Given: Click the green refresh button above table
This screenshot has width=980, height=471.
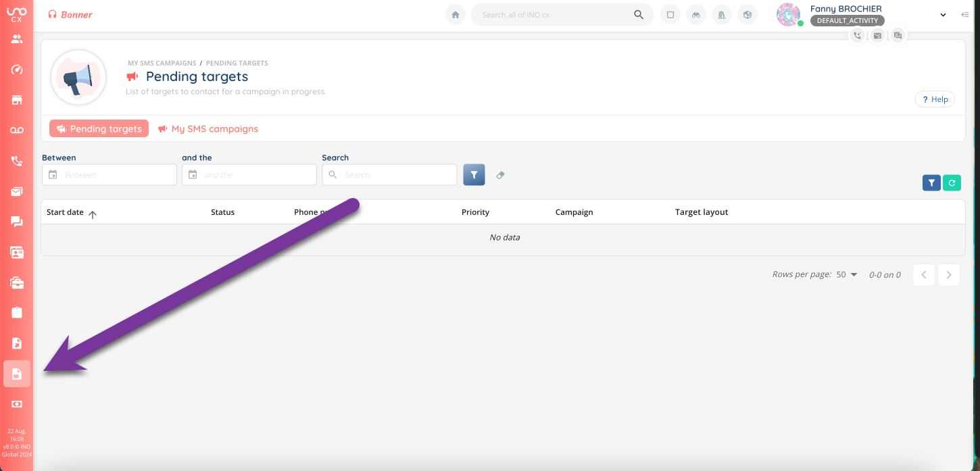Looking at the screenshot, I should coord(952,182).
